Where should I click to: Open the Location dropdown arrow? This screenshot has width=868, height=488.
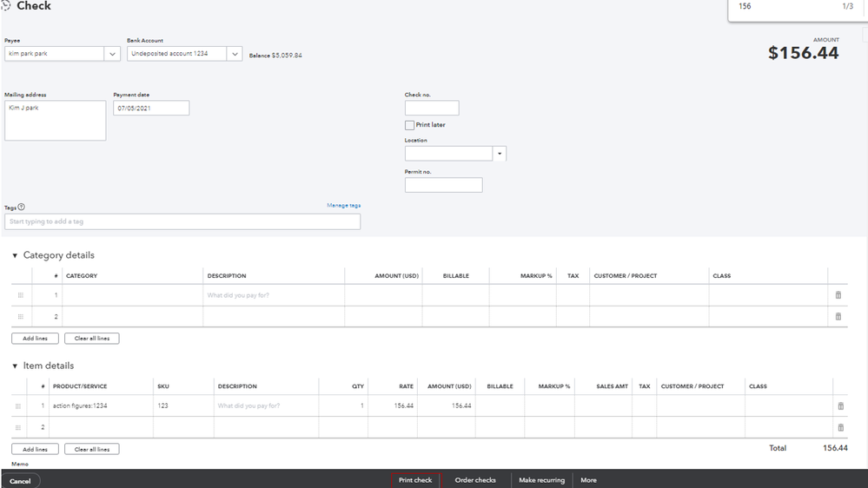click(500, 154)
